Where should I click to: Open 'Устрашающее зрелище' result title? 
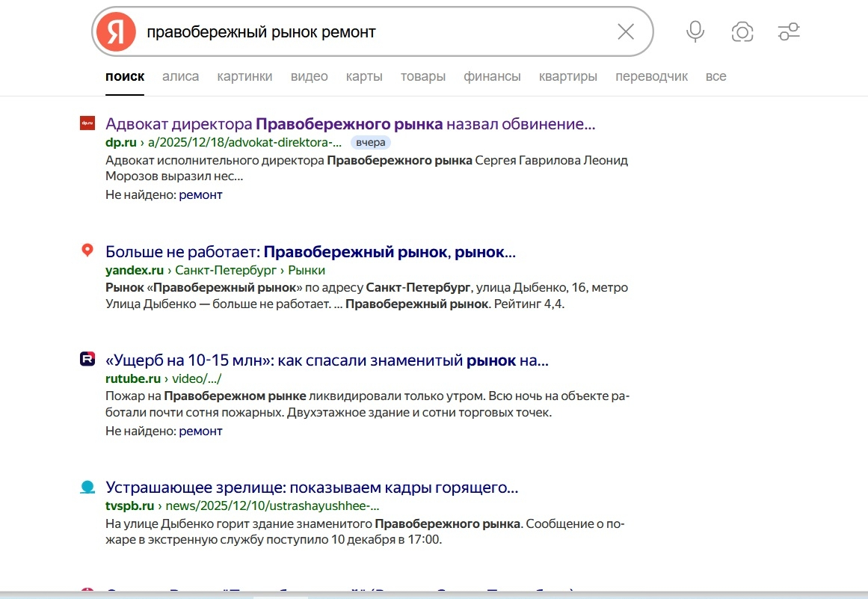[x=312, y=488]
